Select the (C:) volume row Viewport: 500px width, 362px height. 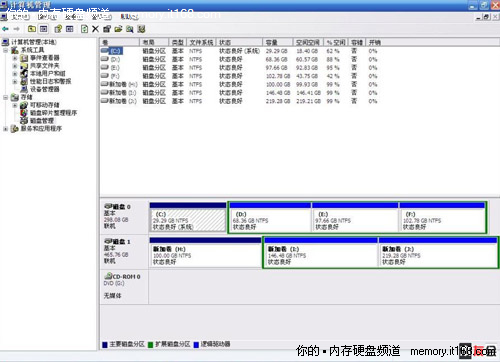tap(239, 51)
